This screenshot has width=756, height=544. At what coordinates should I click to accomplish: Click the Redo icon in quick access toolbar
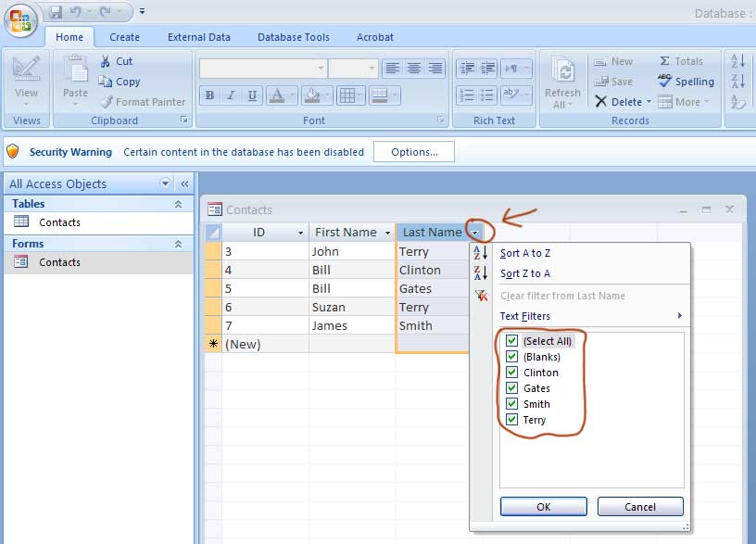tap(105, 11)
